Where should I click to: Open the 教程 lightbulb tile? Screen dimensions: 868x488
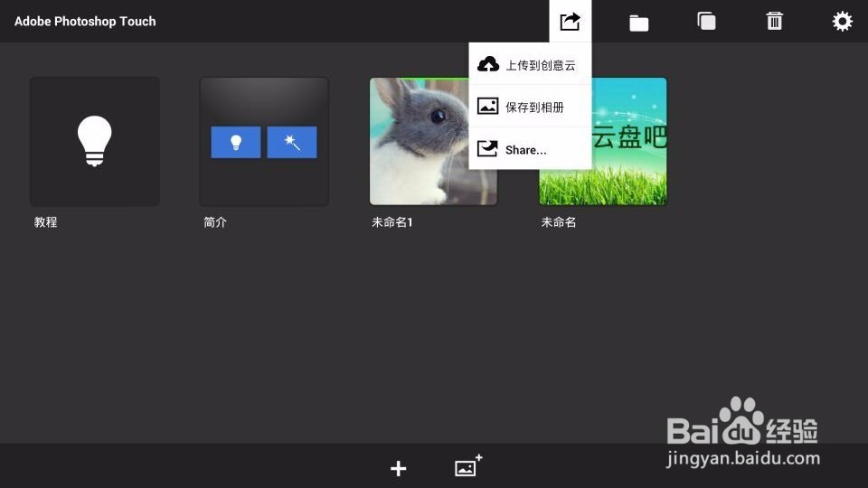[x=95, y=142]
